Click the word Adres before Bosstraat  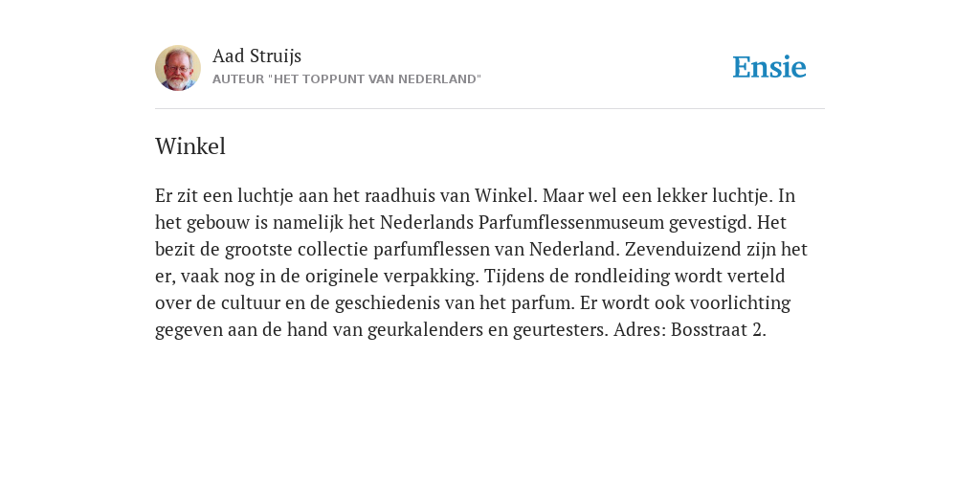pos(639,329)
